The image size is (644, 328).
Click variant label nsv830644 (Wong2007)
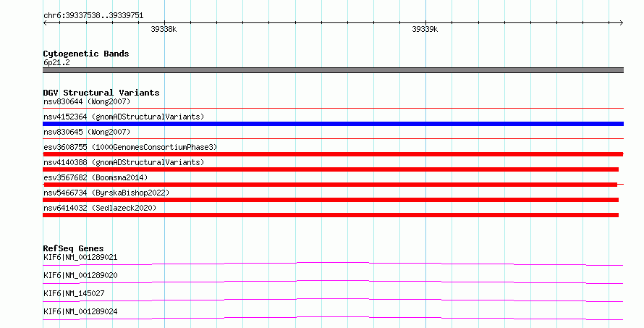[87, 101]
